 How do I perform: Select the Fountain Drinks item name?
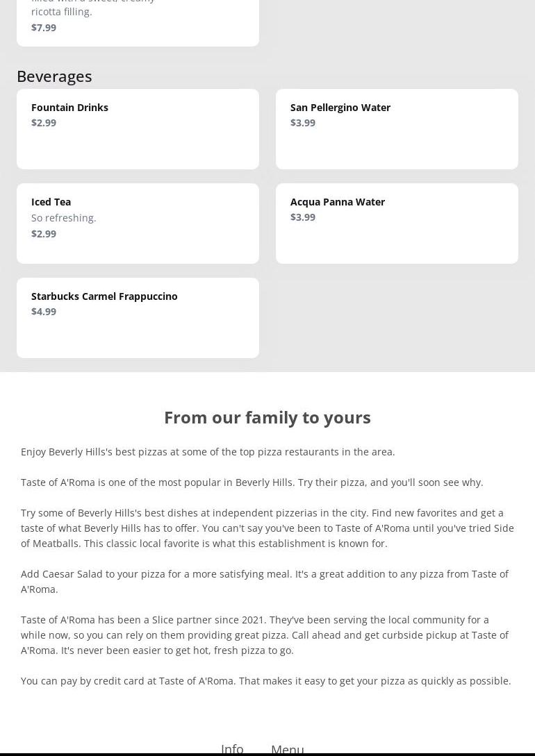point(69,107)
